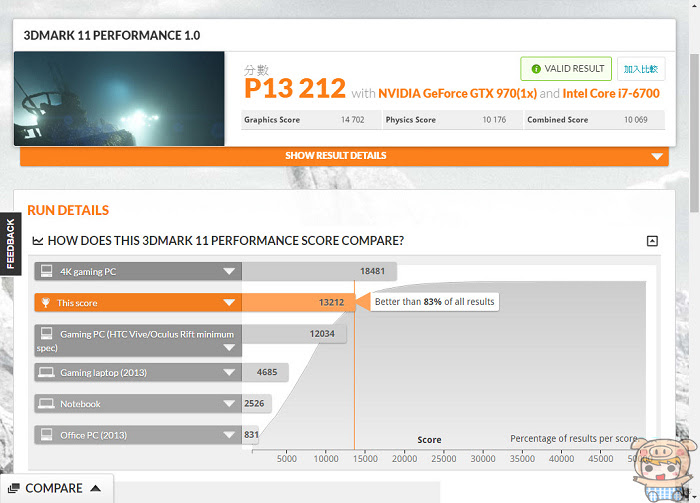700x503 pixels.
Task: Click the Percentage of results per score label
Action: pyautogui.click(x=574, y=439)
